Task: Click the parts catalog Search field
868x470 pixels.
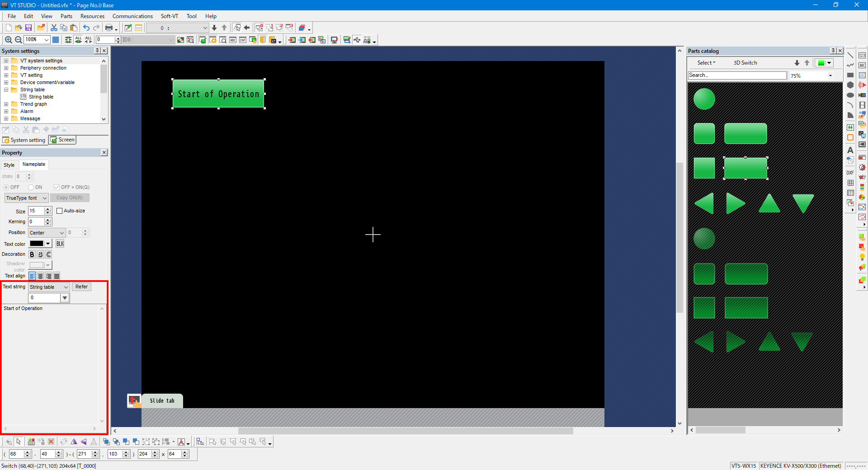Action: pyautogui.click(x=736, y=75)
